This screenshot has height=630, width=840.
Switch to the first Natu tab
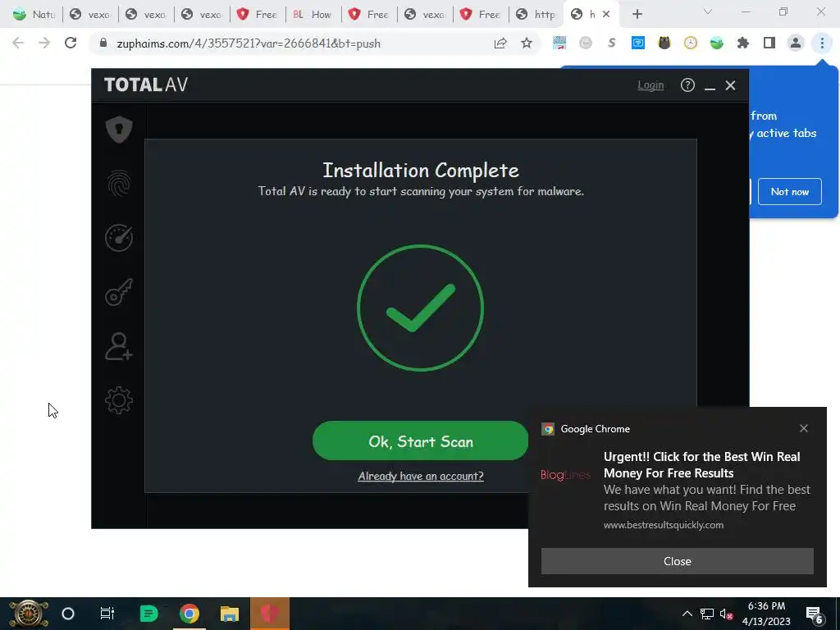[x=34, y=15]
